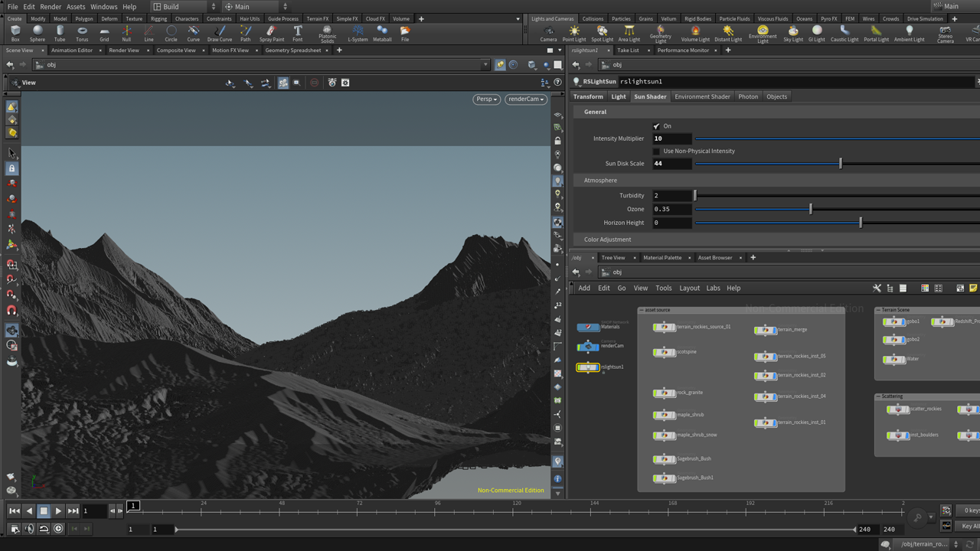Add a Spot Light from shelf
980x551 pixels.
(x=602, y=34)
